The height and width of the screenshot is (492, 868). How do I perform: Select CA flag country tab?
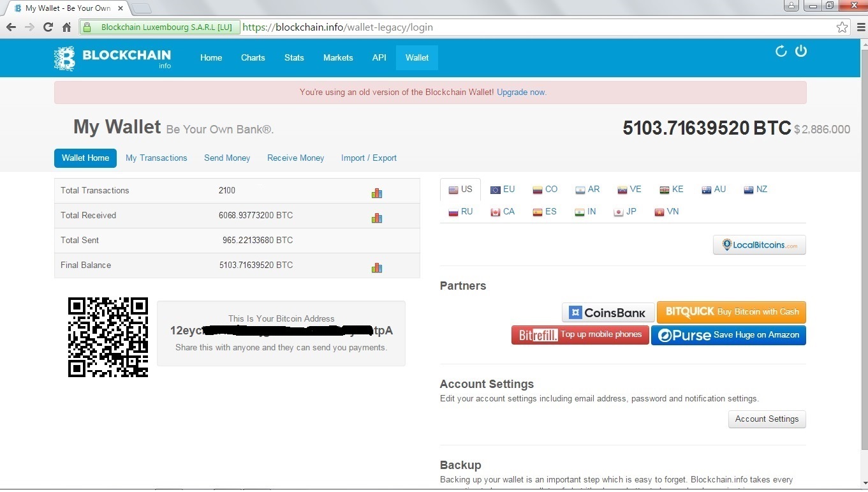coord(503,212)
